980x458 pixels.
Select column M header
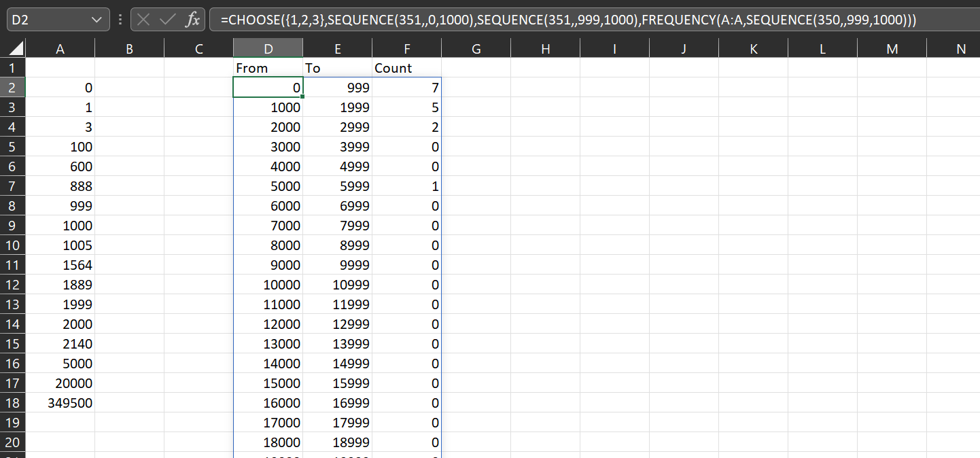click(x=892, y=48)
